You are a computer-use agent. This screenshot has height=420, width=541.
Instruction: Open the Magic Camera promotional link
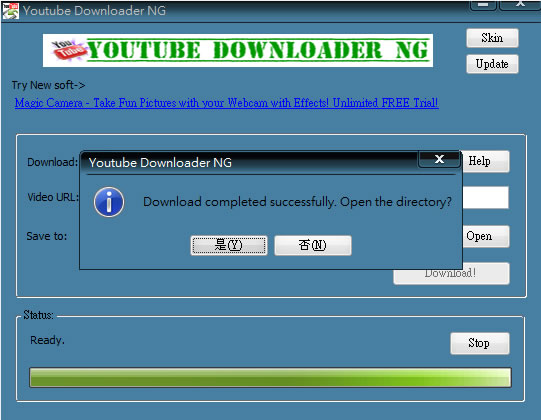click(x=227, y=103)
